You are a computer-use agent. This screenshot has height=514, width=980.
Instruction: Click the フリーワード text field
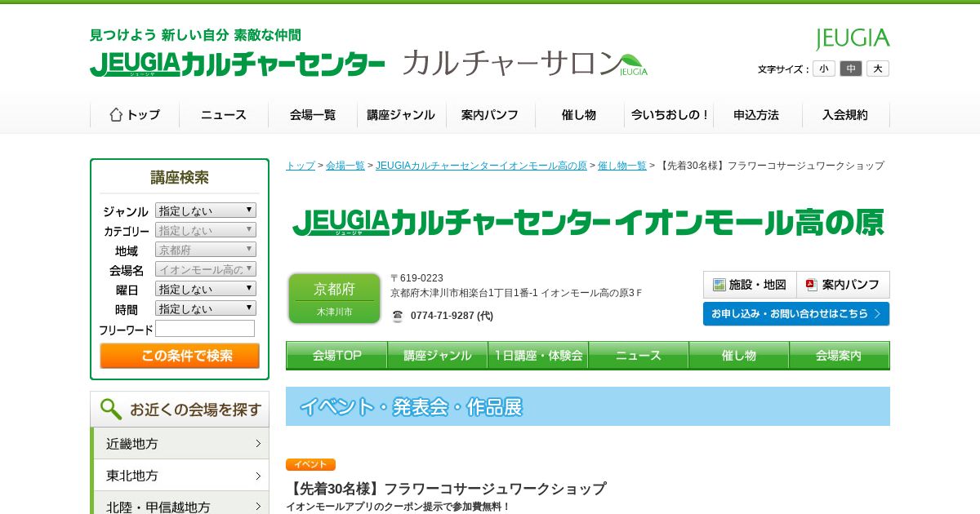tap(205, 329)
